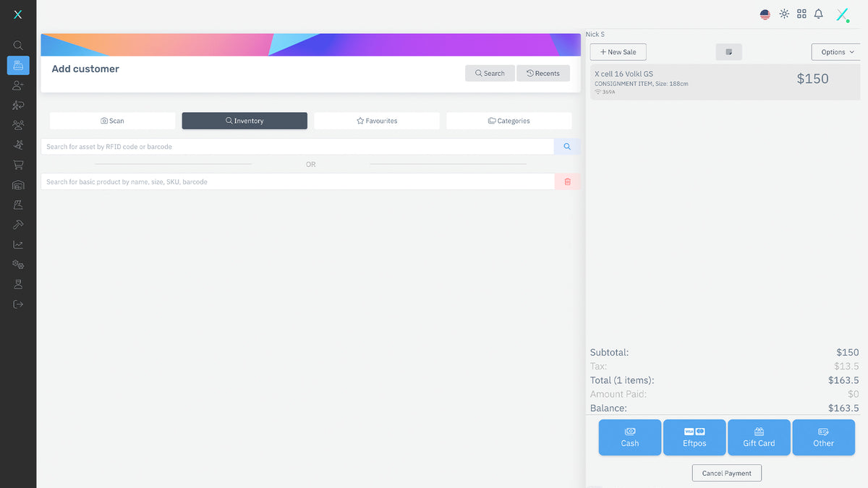Open the point of sale register icon in sidebar
This screenshot has height=488, width=868.
[18, 65]
